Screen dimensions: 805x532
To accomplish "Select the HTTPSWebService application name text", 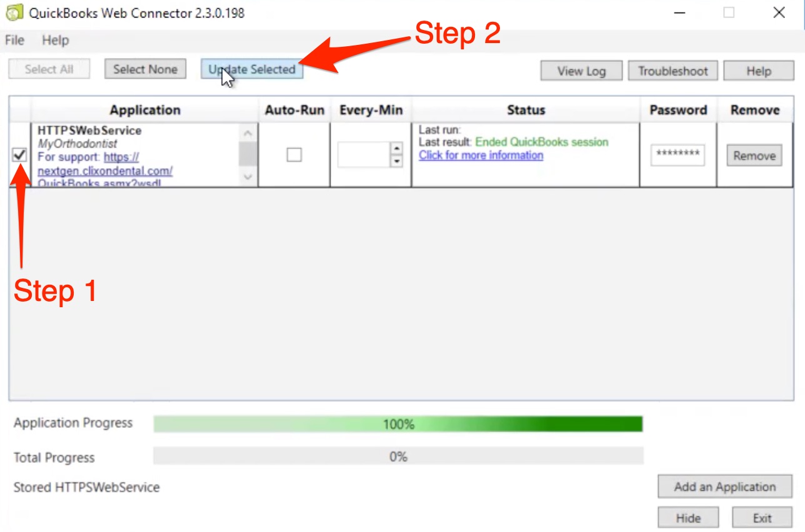I will (x=89, y=131).
